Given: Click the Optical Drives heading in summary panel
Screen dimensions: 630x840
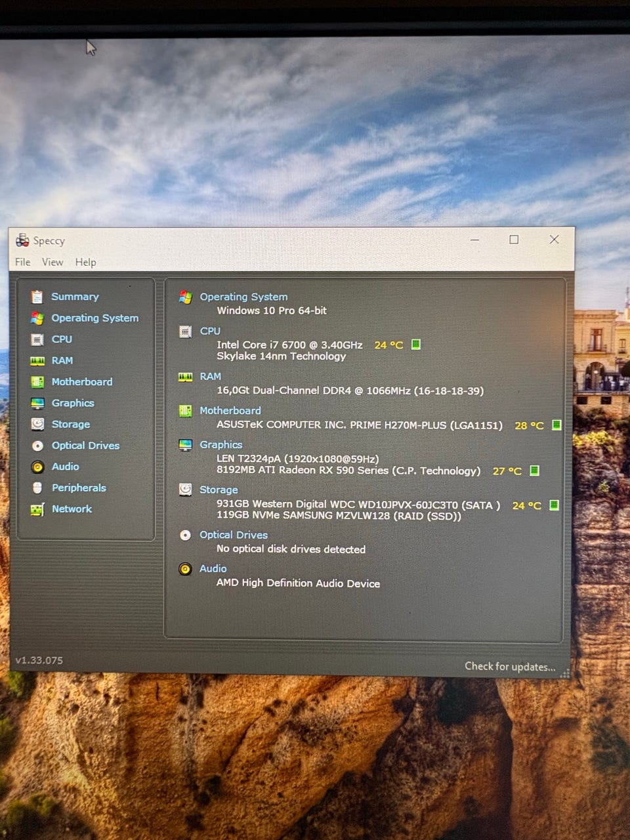Looking at the screenshot, I should point(234,535).
